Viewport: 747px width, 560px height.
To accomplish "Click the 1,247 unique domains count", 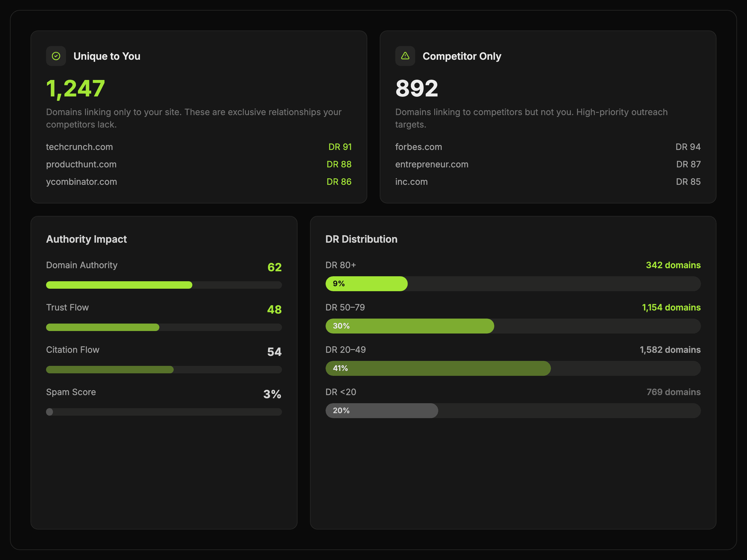I will point(76,88).
